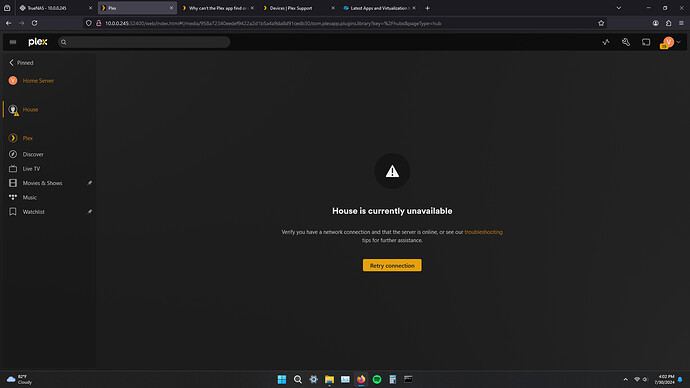Open Music in sidebar
Image resolution: width=690 pixels, height=388 pixels.
pyautogui.click(x=29, y=198)
